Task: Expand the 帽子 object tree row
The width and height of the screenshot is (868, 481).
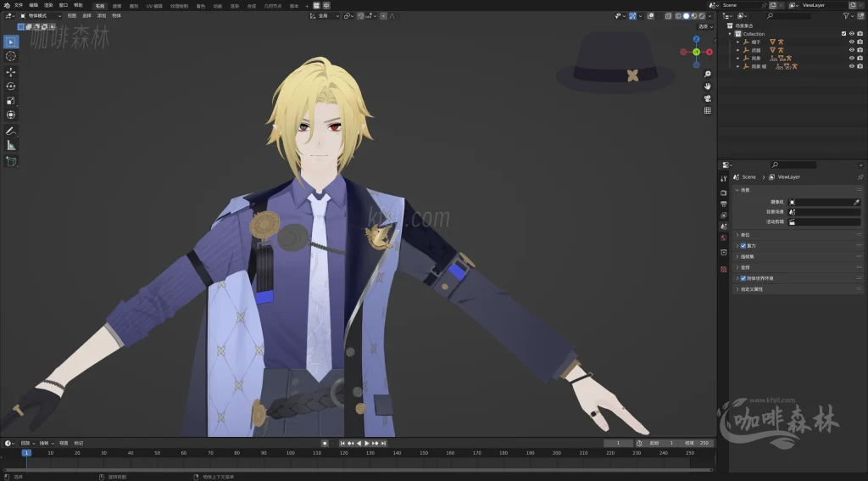Action: pos(738,42)
